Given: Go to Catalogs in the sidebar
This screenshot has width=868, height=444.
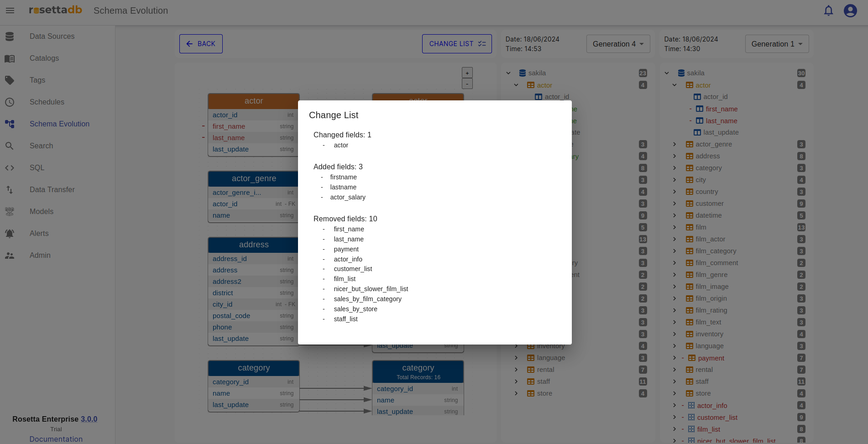Looking at the screenshot, I should (44, 58).
